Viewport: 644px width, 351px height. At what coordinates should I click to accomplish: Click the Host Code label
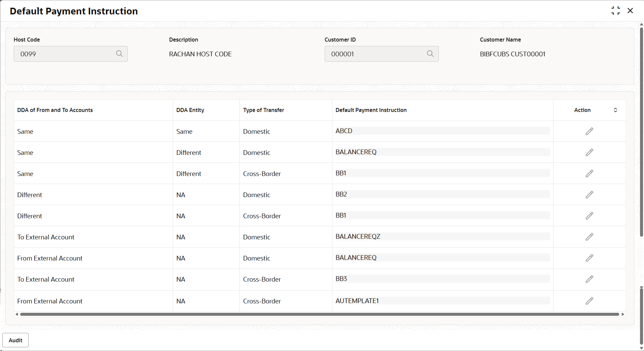pos(27,40)
